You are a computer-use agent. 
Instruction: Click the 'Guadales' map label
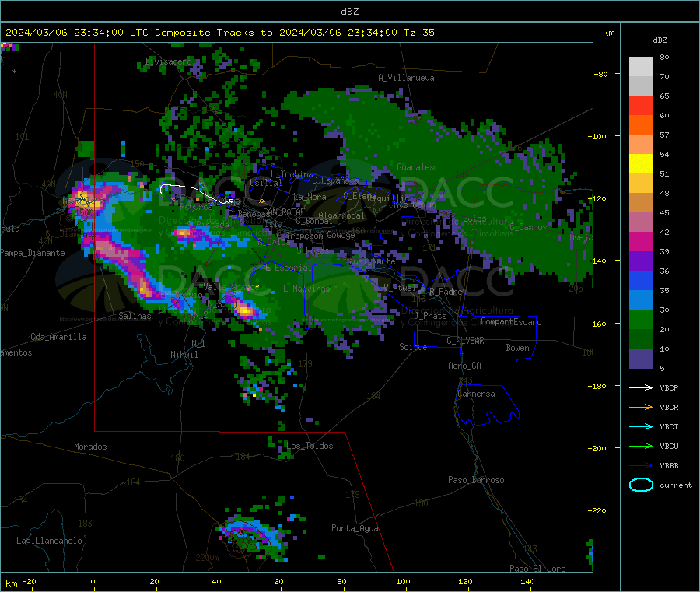[415, 167]
